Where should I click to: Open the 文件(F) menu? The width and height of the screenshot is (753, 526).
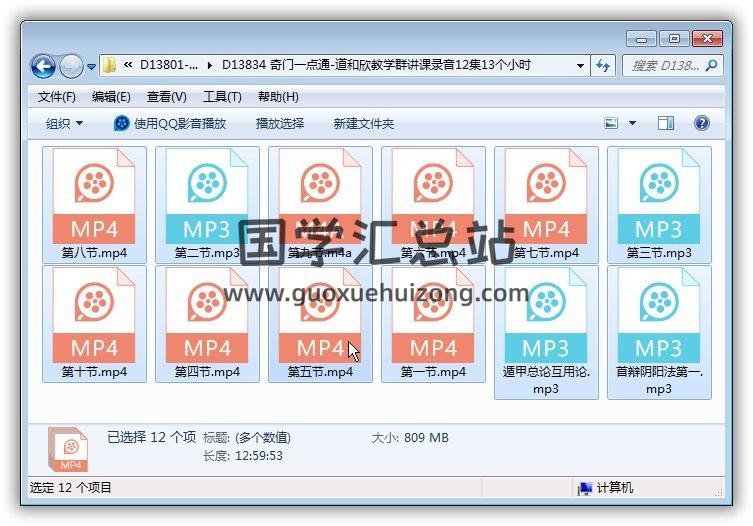click(x=57, y=97)
